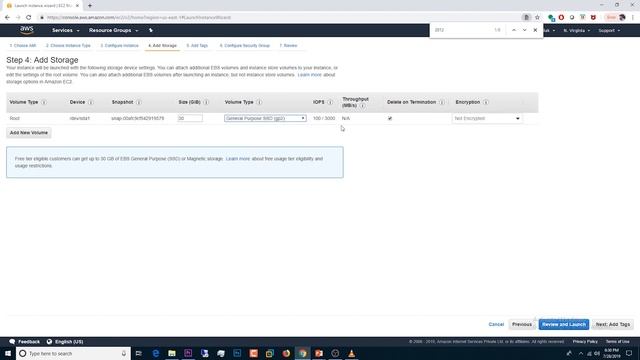640x360 pixels.
Task: Go to step 1 Choose AMI
Action: point(22,46)
